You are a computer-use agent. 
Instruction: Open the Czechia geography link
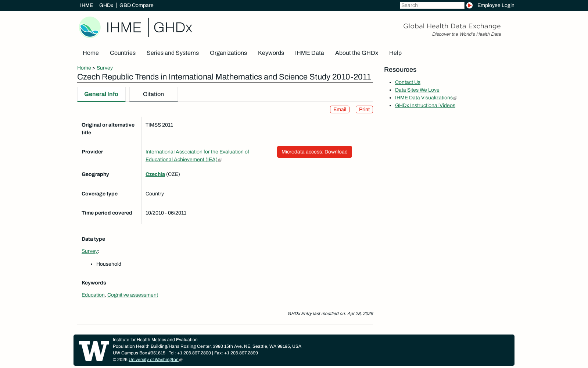pyautogui.click(x=155, y=174)
